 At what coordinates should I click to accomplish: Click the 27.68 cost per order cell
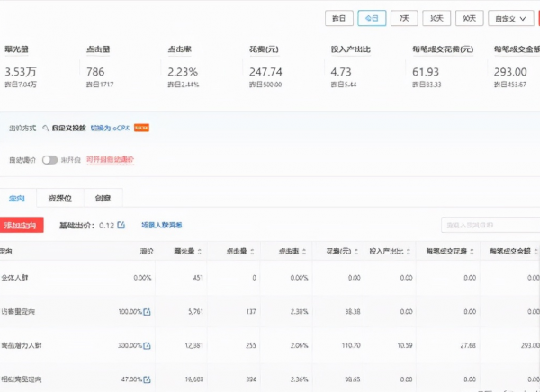(x=468, y=345)
